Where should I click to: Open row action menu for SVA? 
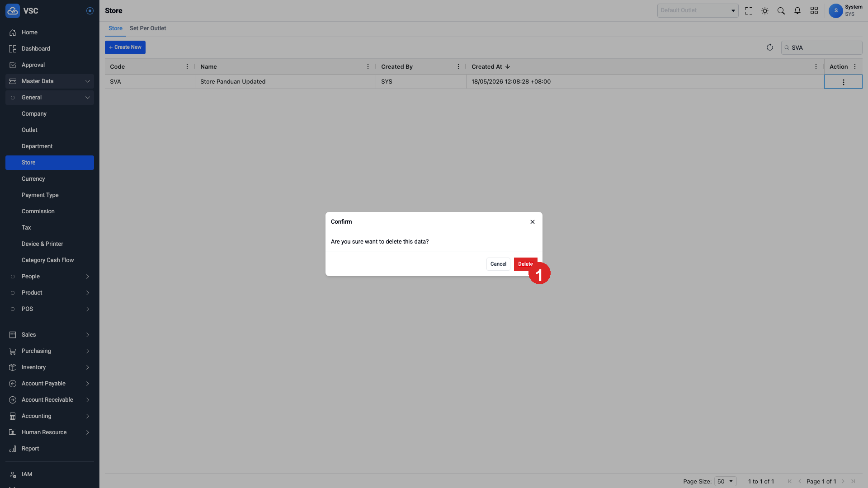click(x=843, y=82)
